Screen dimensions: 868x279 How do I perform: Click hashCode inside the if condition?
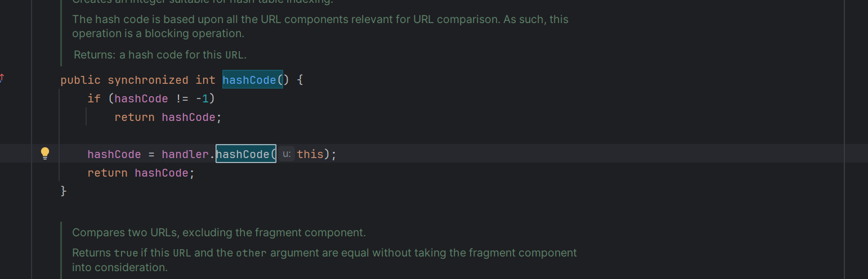[x=141, y=98]
